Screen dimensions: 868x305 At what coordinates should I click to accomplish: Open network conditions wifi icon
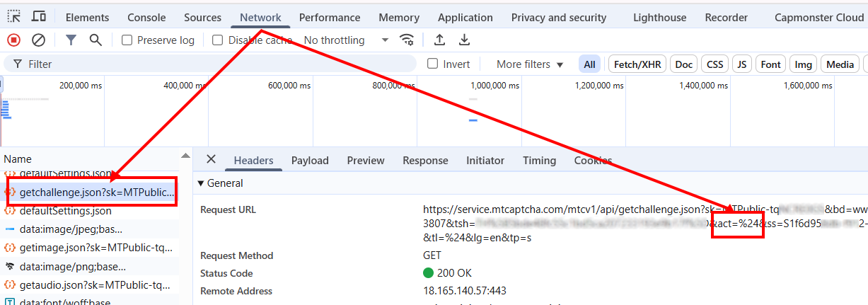pos(407,40)
